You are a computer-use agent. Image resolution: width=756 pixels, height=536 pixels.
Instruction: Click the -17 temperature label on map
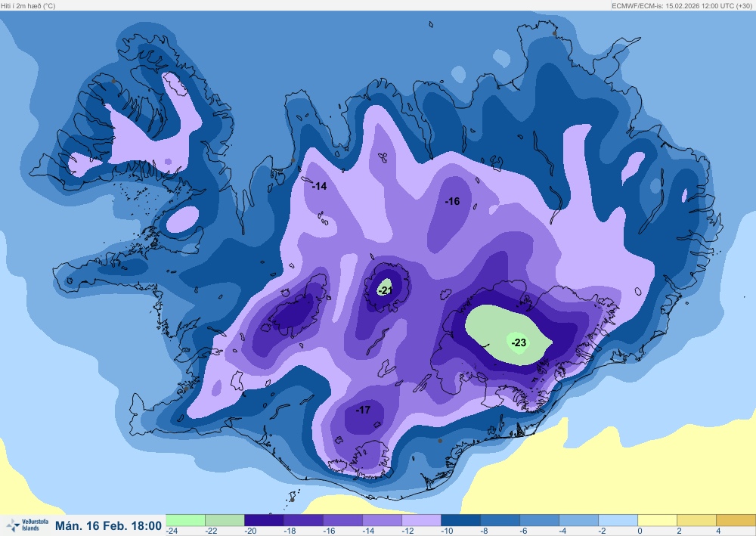[363, 410]
